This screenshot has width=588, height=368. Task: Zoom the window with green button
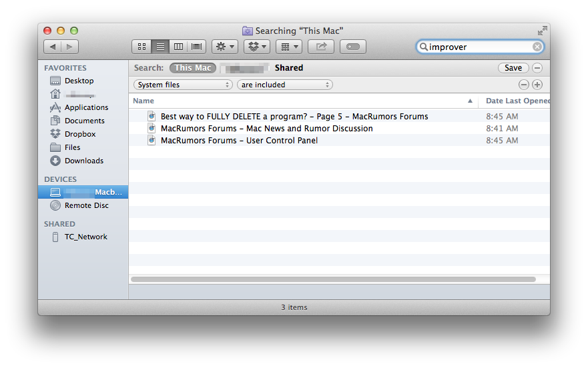pyautogui.click(x=74, y=31)
